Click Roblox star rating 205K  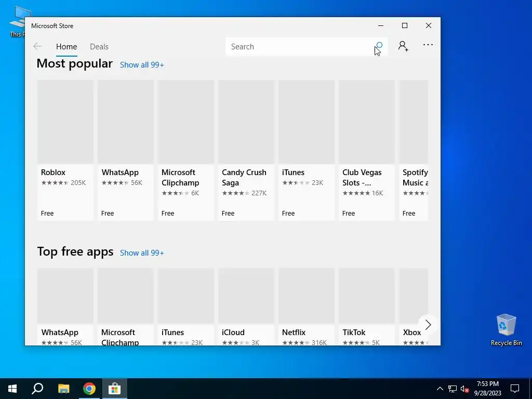[63, 183]
